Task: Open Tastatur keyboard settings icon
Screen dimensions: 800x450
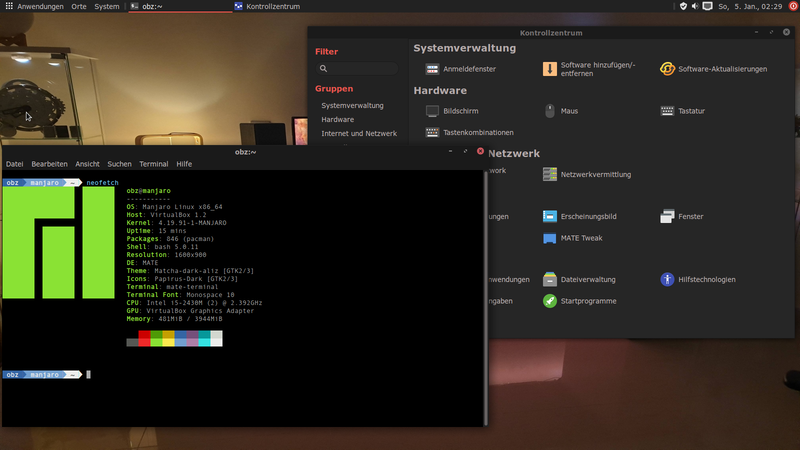Action: pyautogui.click(x=667, y=111)
